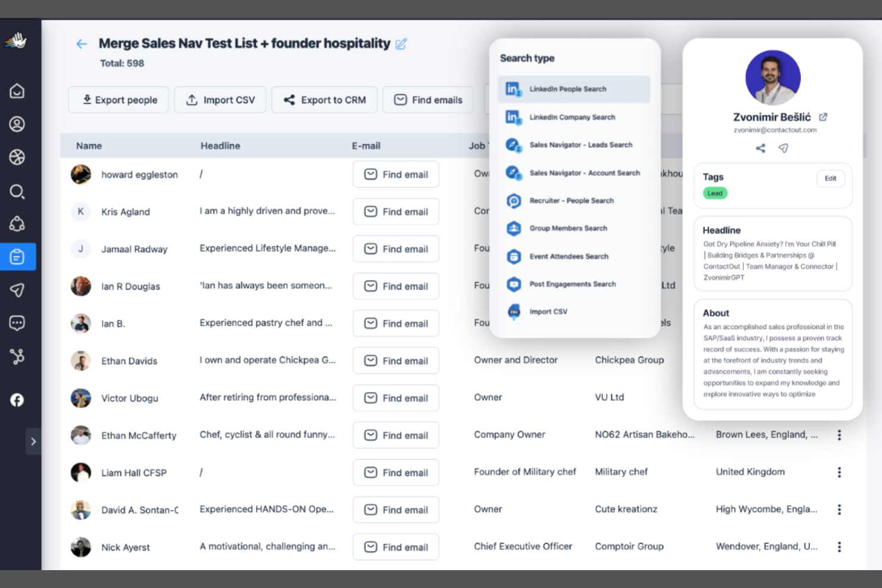Viewport: 882px width, 588px height.
Task: Click the edit pencil next to the list title
Action: click(x=400, y=43)
